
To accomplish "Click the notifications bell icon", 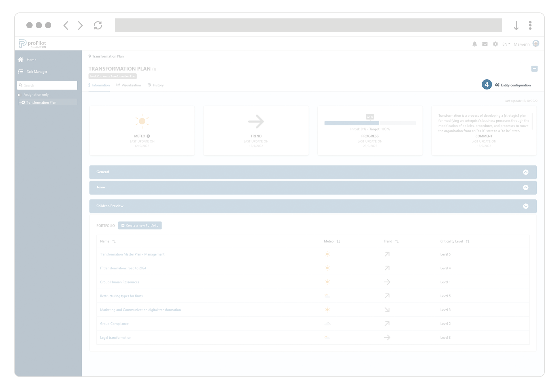I will click(x=475, y=44).
